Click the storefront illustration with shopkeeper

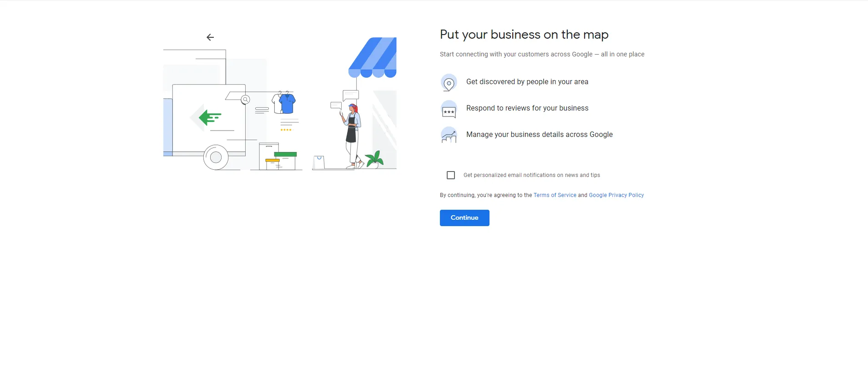tap(354, 104)
